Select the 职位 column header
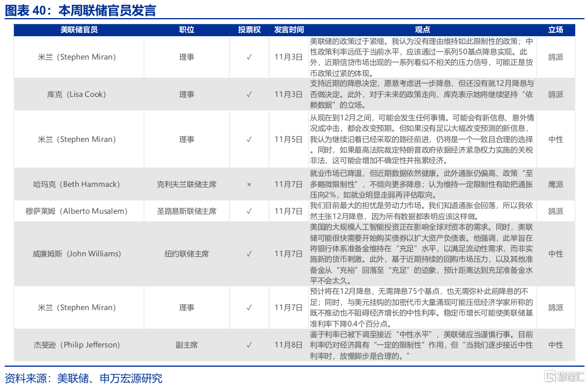Screen dimensions: 588x386 187,30
